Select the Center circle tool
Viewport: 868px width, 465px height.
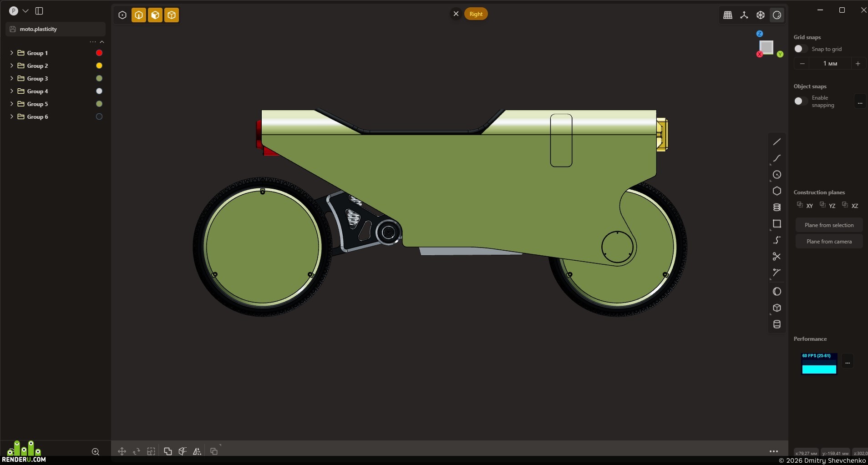(x=777, y=175)
